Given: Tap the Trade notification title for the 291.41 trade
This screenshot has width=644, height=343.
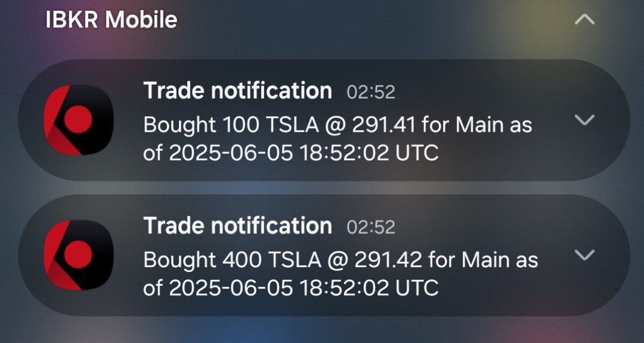Looking at the screenshot, I should point(237,91).
